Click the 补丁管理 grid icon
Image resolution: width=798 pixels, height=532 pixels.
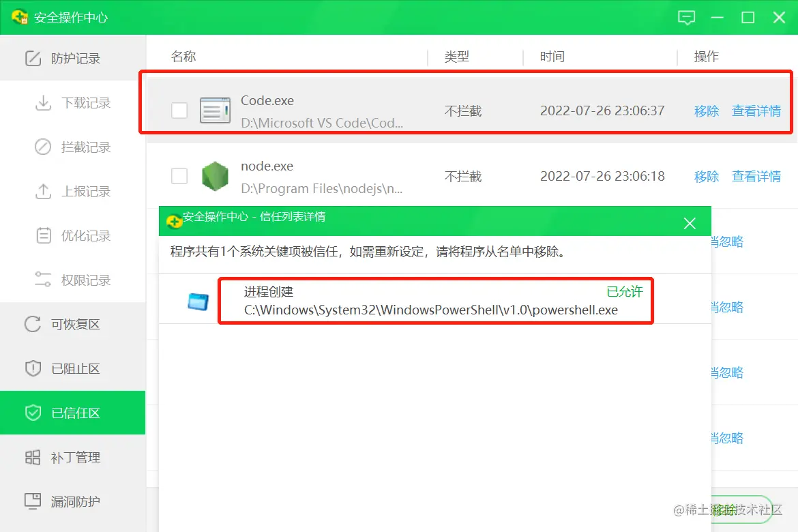click(33, 457)
